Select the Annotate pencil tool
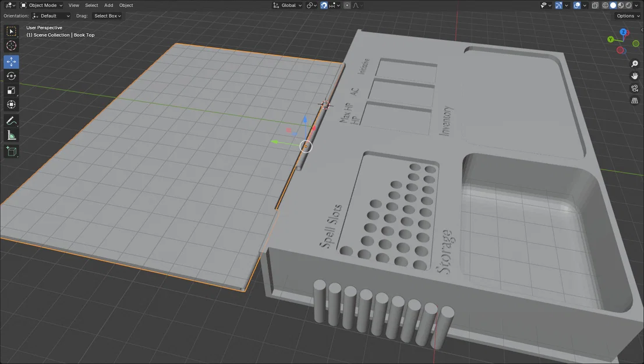644x364 pixels. (12, 121)
